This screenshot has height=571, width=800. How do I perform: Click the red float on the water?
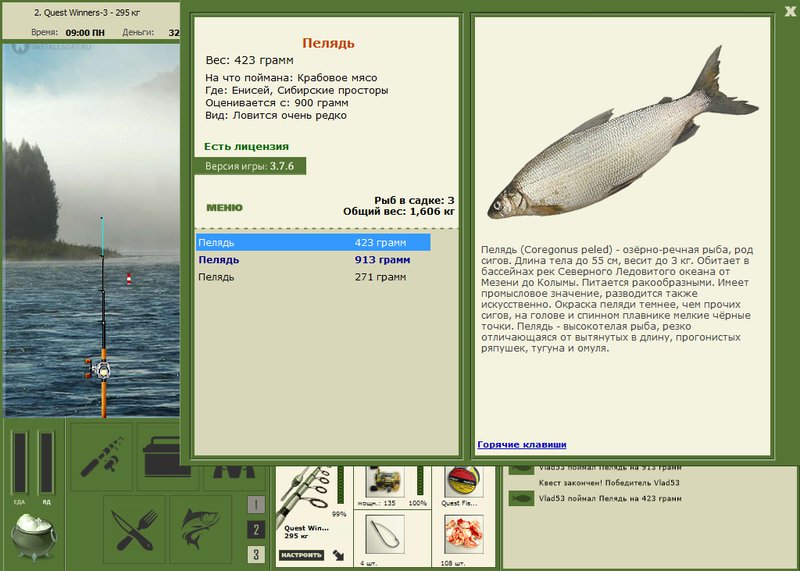129,279
